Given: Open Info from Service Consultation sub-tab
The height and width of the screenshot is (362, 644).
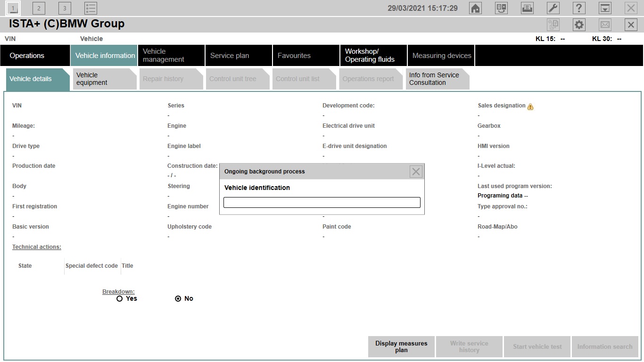Looking at the screenshot, I should tap(437, 79).
